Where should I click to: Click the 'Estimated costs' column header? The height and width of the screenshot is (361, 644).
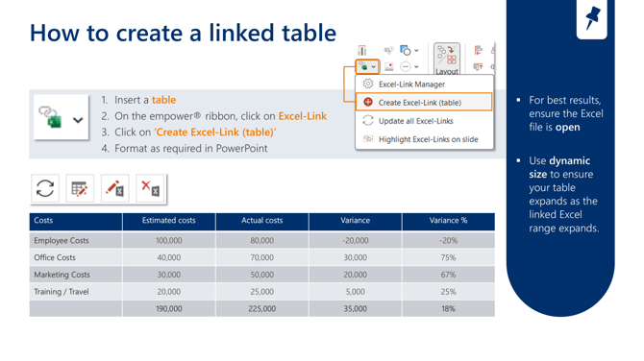coord(169,221)
